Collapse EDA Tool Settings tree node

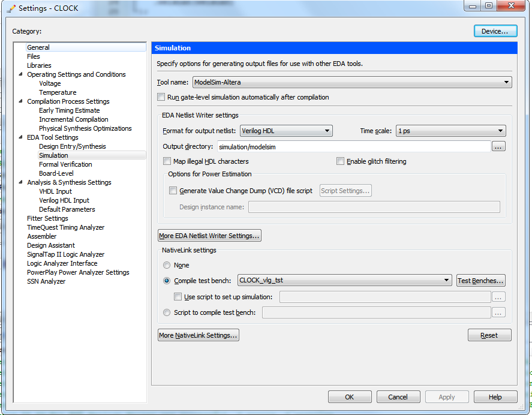coord(21,137)
